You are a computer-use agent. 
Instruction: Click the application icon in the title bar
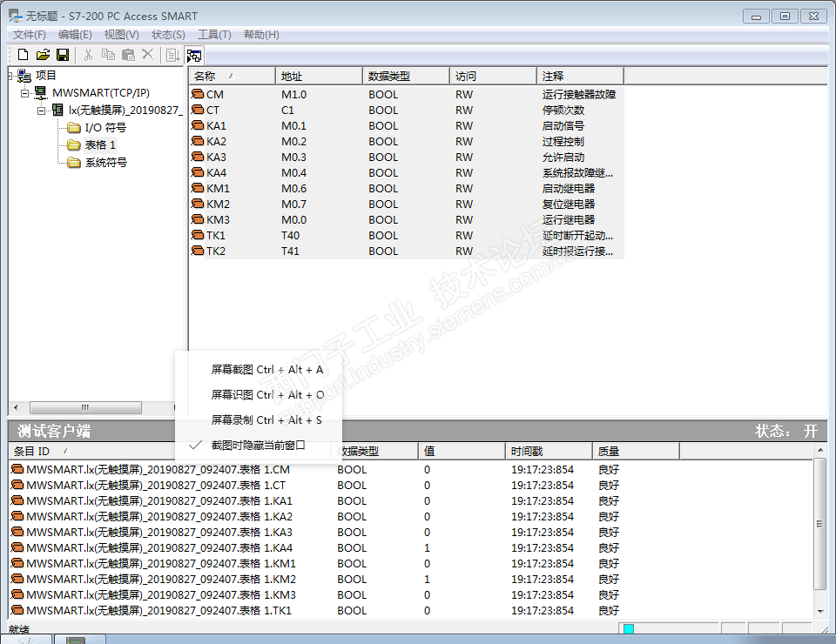(x=16, y=16)
